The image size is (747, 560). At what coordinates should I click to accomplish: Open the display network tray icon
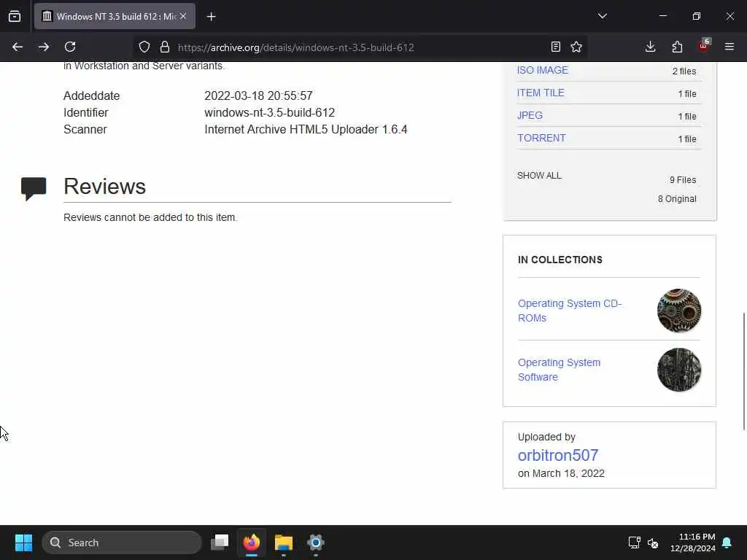(x=634, y=542)
